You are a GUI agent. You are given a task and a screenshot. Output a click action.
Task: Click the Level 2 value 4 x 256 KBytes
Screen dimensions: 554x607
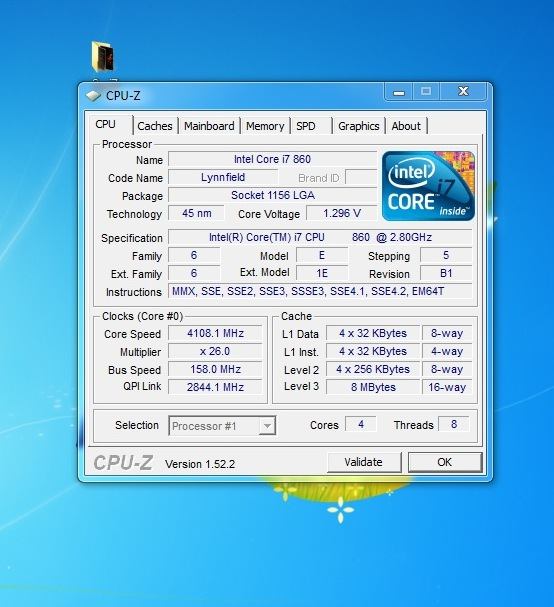tap(373, 369)
